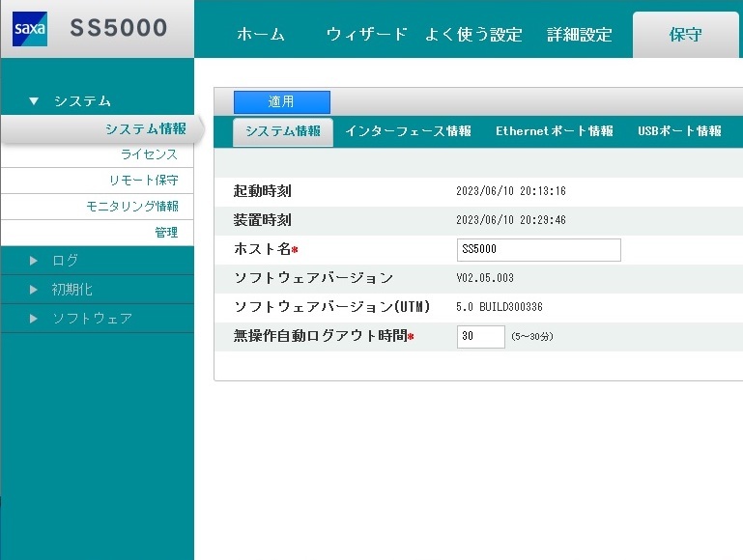Open the よく使う設定 top menu

[x=473, y=34]
